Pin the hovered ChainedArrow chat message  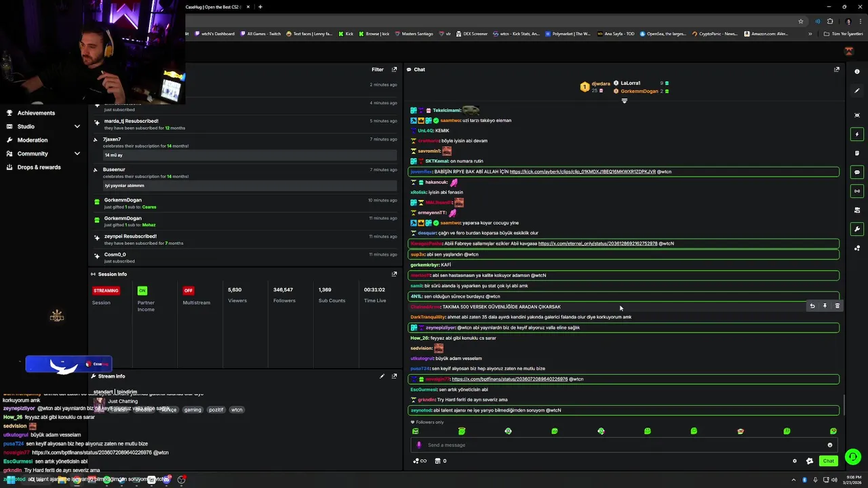(825, 306)
